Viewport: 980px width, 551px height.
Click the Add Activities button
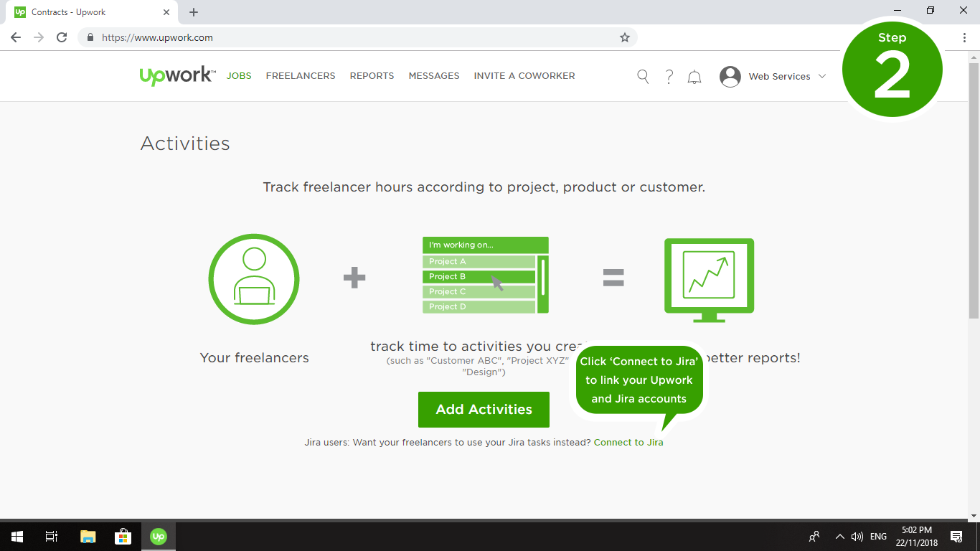click(x=484, y=410)
